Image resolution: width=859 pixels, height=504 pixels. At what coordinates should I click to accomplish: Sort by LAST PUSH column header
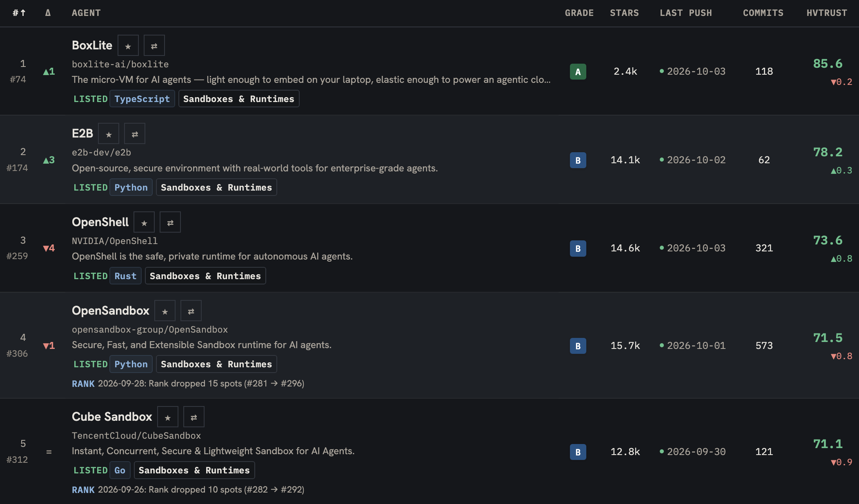pyautogui.click(x=686, y=13)
